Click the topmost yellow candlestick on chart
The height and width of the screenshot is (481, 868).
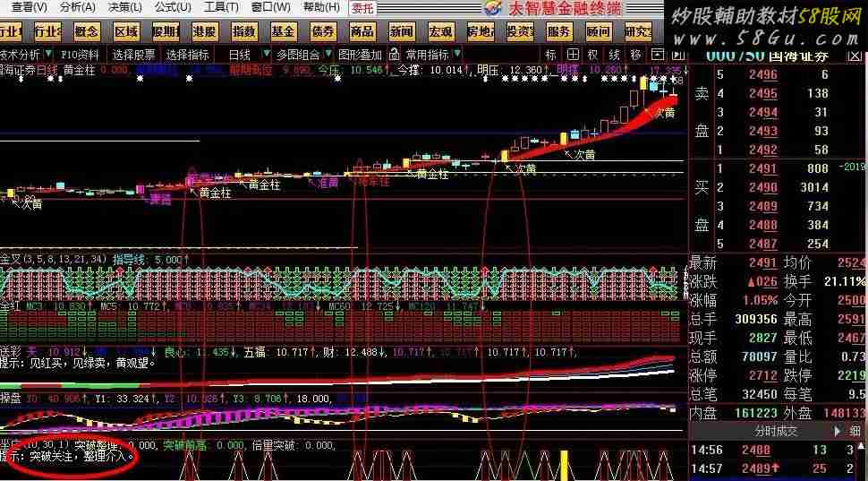643,83
